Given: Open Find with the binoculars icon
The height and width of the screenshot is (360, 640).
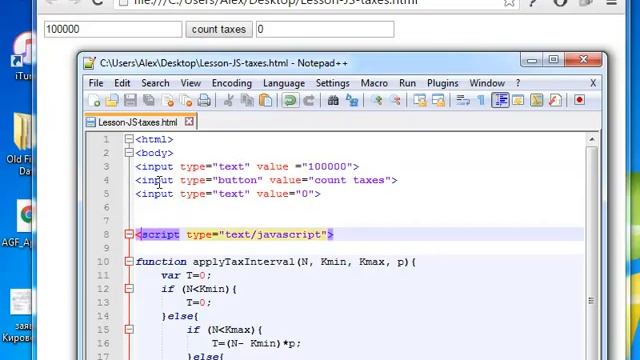Looking at the screenshot, I should tap(333, 100).
